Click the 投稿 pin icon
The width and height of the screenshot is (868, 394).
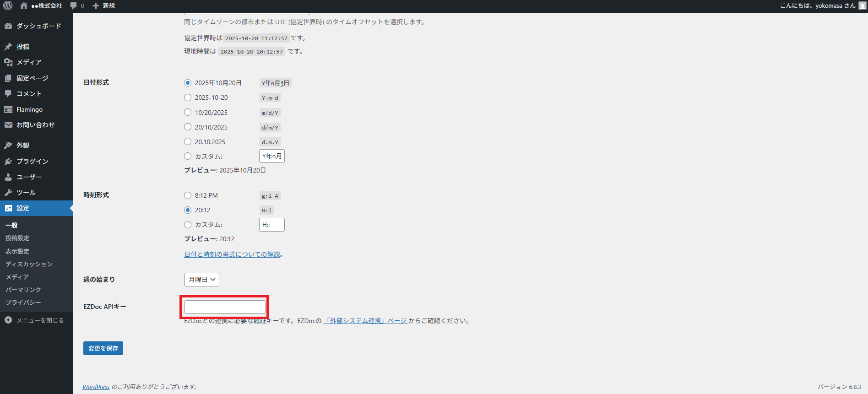[x=8, y=47]
